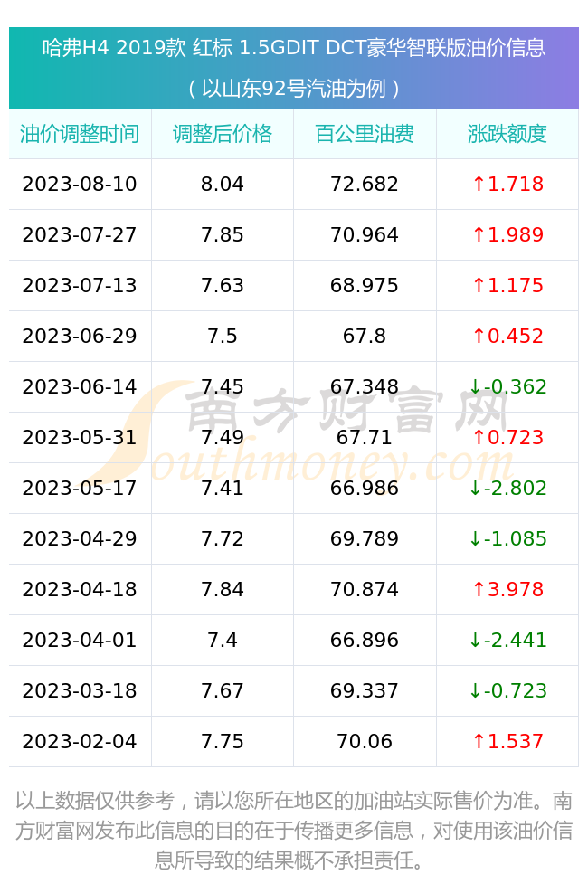Image resolution: width=588 pixels, height=884 pixels.
Task: Click the 油价调整时间 column header
Action: (80, 134)
